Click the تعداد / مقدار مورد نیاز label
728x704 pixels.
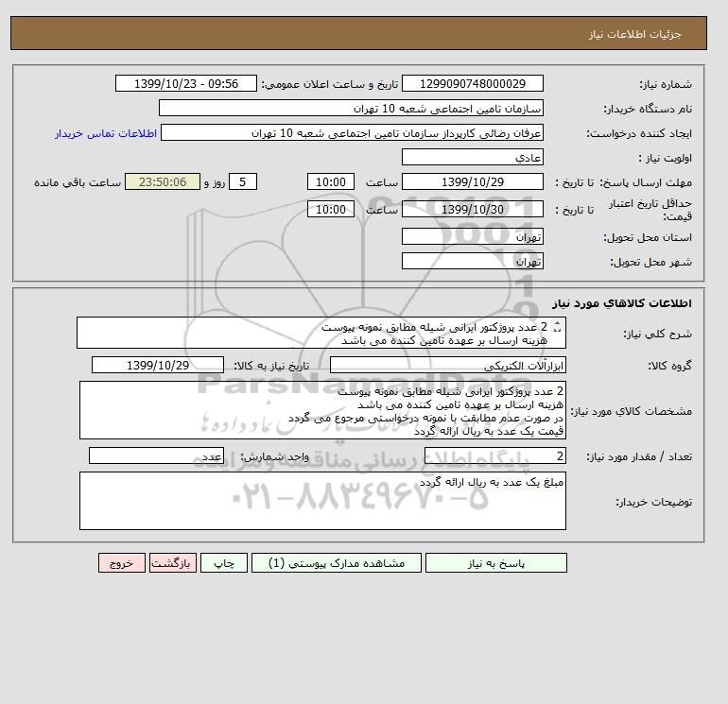click(x=639, y=456)
